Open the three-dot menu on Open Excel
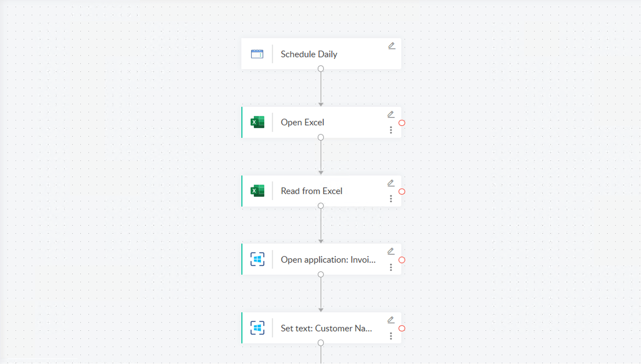 coord(391,130)
